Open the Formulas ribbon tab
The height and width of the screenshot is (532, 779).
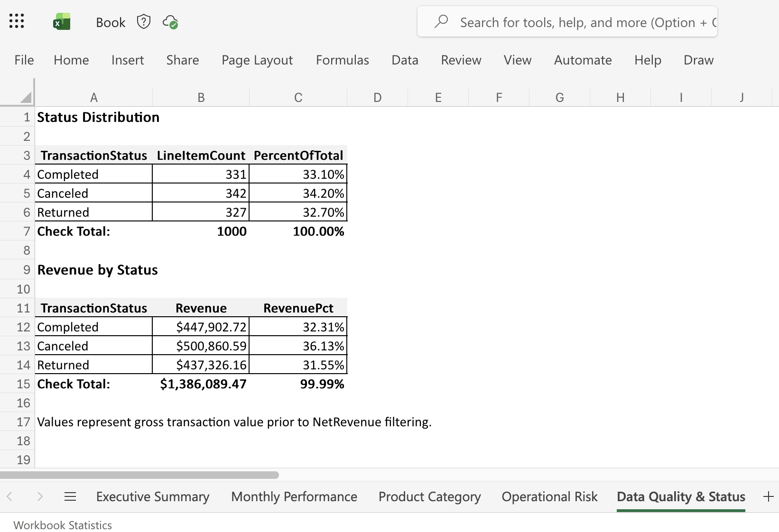pos(342,60)
